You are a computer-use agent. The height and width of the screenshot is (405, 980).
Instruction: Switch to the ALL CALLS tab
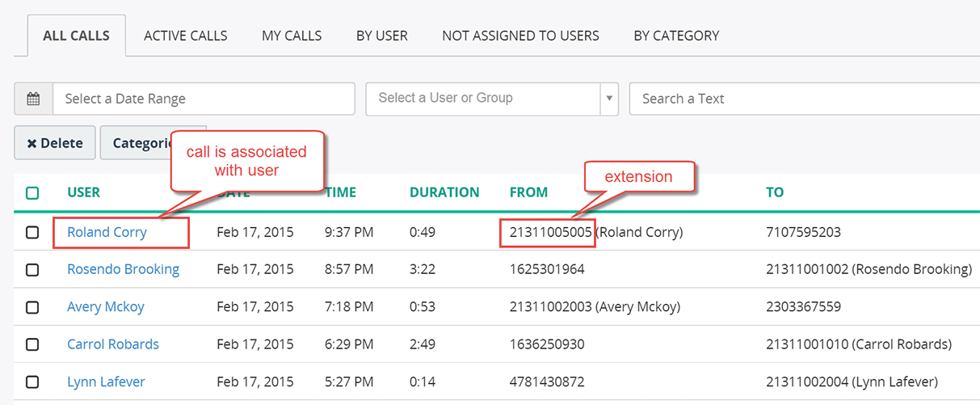(77, 36)
